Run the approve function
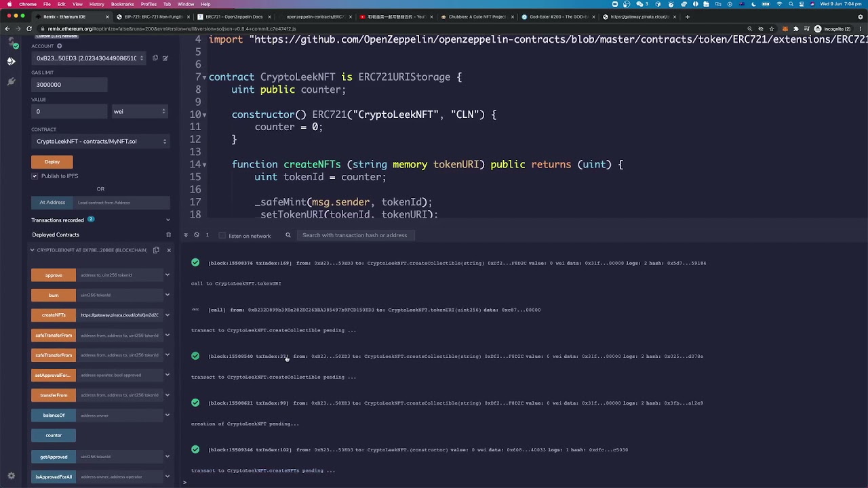868x488 pixels. tap(54, 275)
